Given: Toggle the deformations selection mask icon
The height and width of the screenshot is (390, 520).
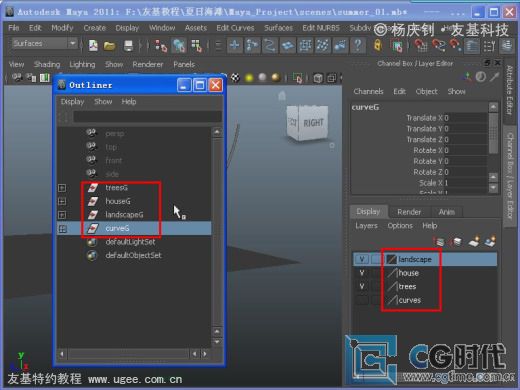Looking at the screenshot, I should pyautogui.click(x=305, y=45).
